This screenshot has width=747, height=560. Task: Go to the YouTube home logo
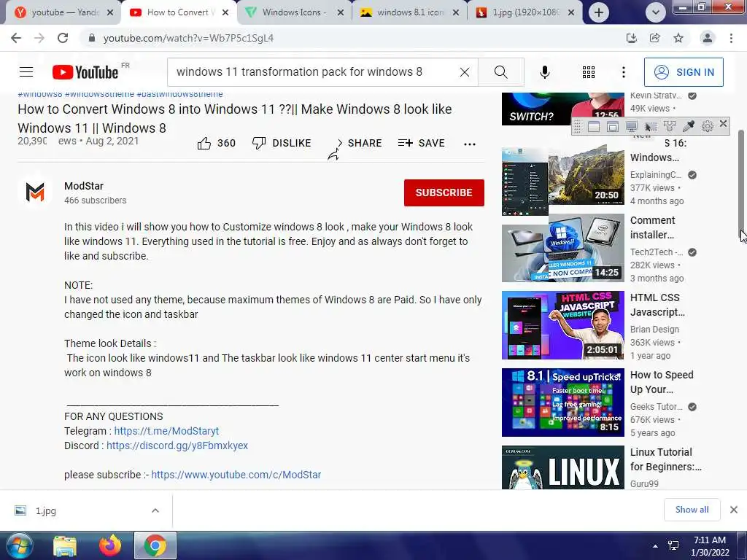pyautogui.click(x=85, y=72)
